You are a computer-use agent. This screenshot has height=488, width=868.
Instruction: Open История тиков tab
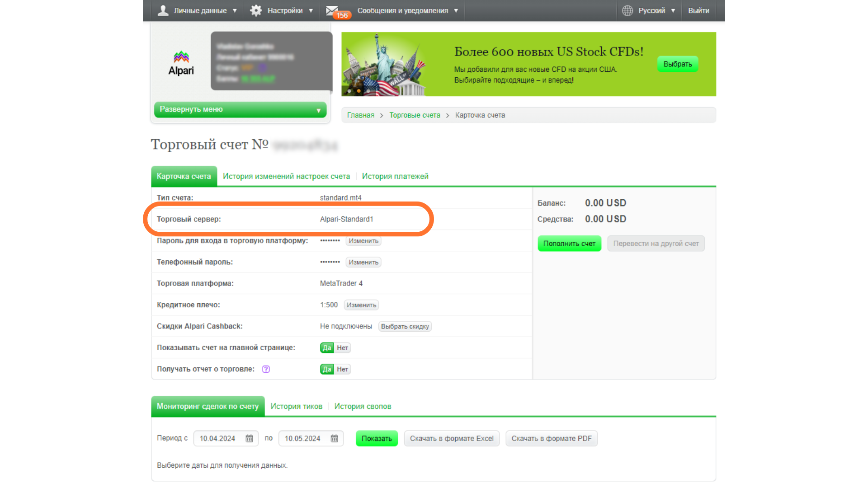(x=296, y=406)
